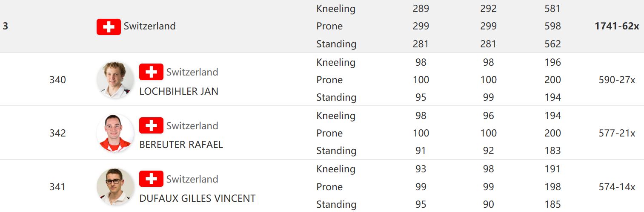The width and height of the screenshot is (644, 212).
Task: Click bib number 341
Action: 57,187
